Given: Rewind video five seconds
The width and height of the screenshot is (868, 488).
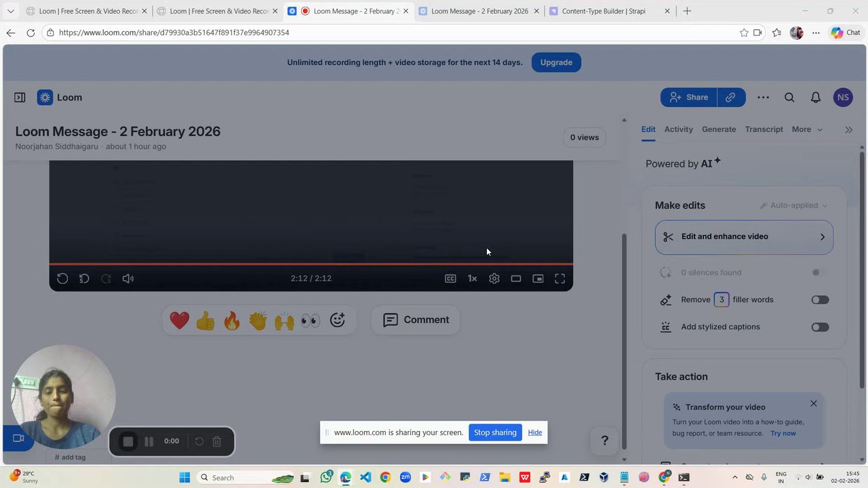Looking at the screenshot, I should point(84,279).
